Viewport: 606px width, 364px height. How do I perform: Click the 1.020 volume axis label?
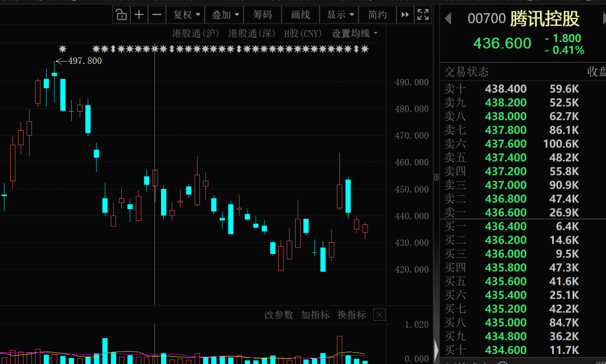click(416, 325)
